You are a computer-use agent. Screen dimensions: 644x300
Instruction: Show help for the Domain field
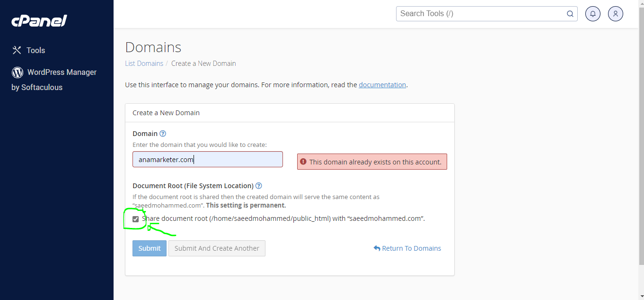[x=163, y=134]
